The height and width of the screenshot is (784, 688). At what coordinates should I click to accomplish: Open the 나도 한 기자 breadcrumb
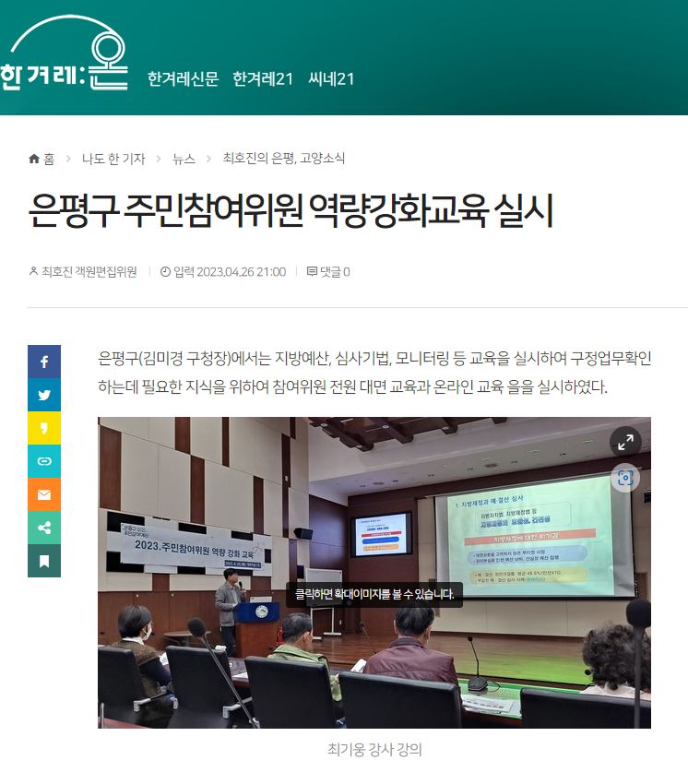coord(113,159)
